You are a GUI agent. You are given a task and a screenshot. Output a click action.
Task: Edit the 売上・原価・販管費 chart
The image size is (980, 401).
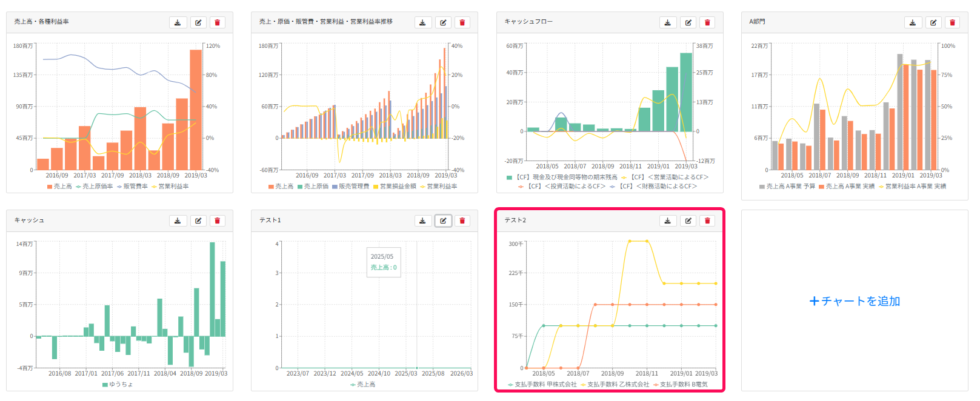[x=443, y=22]
